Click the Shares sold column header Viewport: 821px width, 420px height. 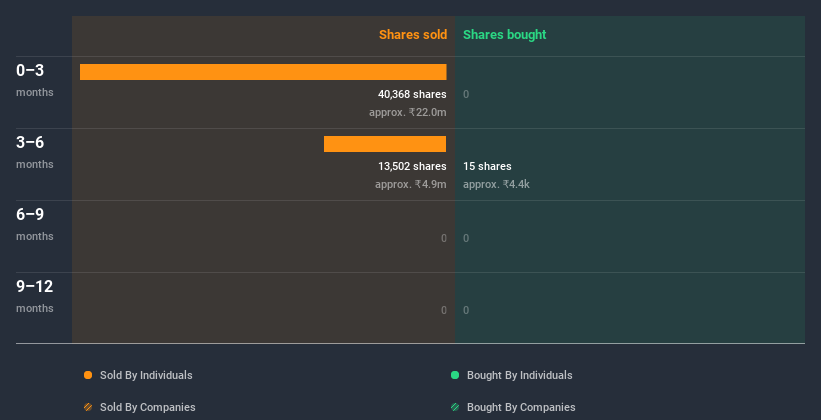(x=413, y=35)
